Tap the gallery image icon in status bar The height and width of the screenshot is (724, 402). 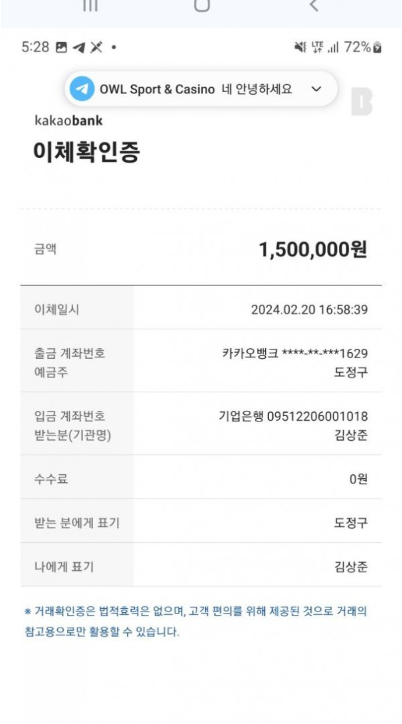[x=61, y=47]
